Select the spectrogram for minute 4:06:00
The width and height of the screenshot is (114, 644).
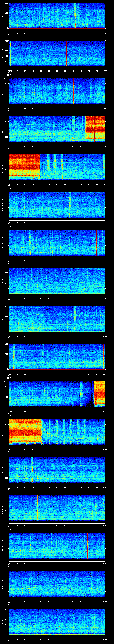pyautogui.click(x=57, y=205)
